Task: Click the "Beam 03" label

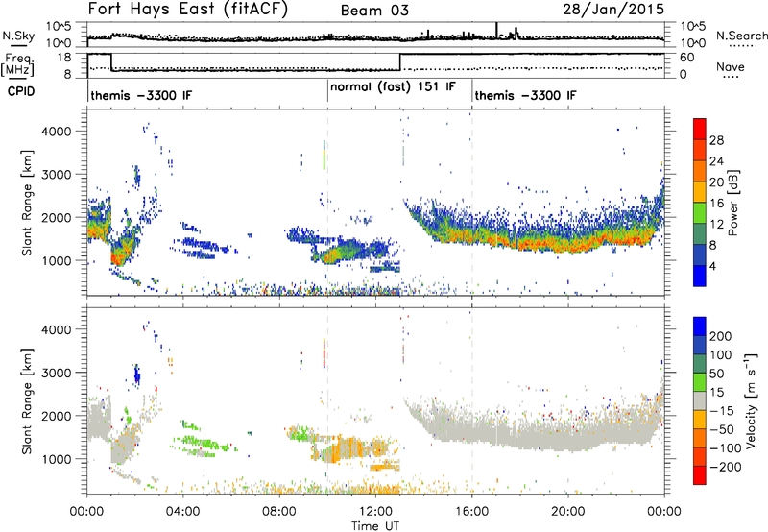Action: click(374, 11)
